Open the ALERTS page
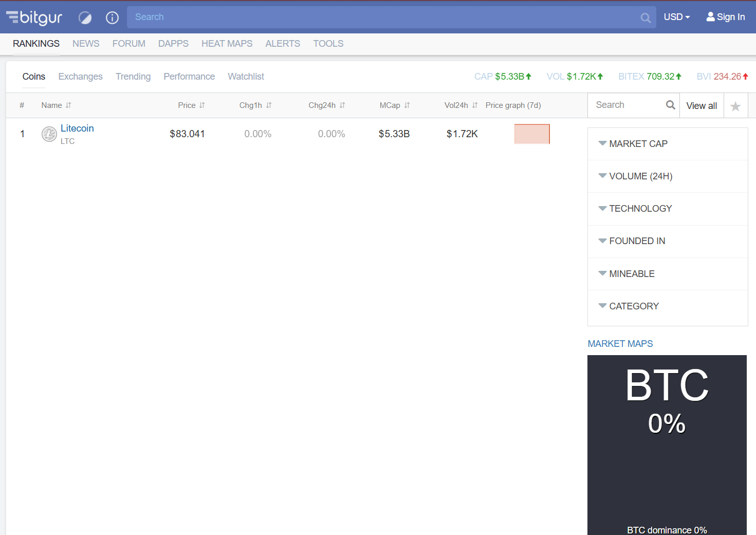The height and width of the screenshot is (535, 756). pyautogui.click(x=283, y=44)
